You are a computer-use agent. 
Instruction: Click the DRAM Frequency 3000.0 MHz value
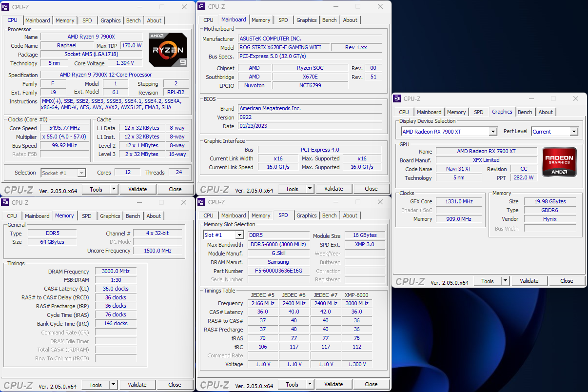116,272
